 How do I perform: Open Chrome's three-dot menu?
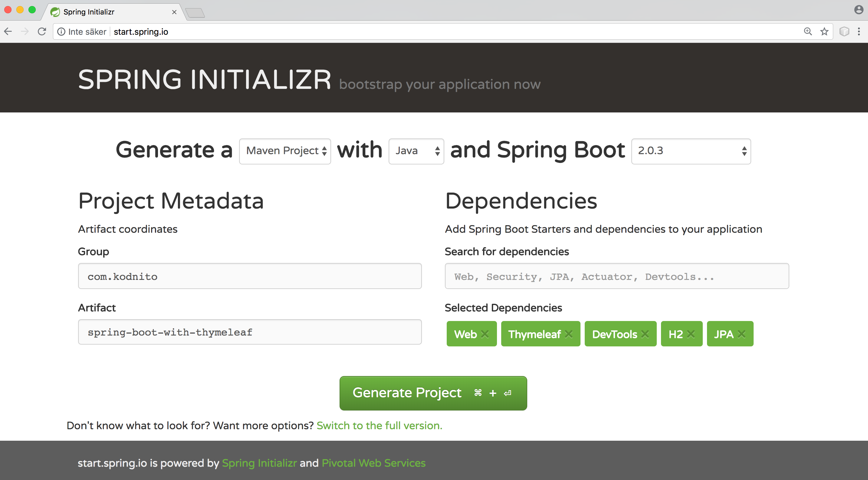click(x=860, y=31)
